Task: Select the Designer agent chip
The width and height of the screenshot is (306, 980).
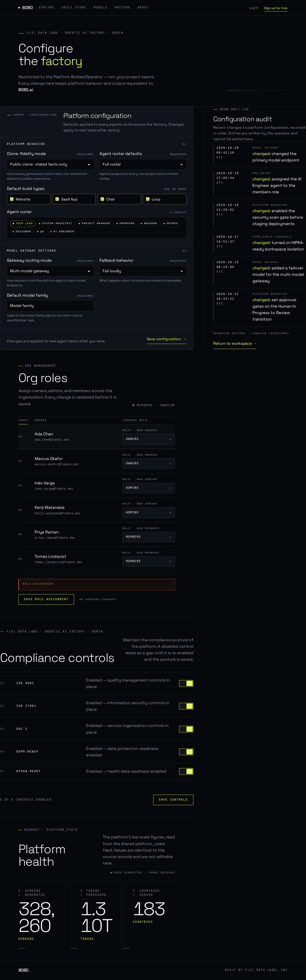Action: tap(22, 231)
